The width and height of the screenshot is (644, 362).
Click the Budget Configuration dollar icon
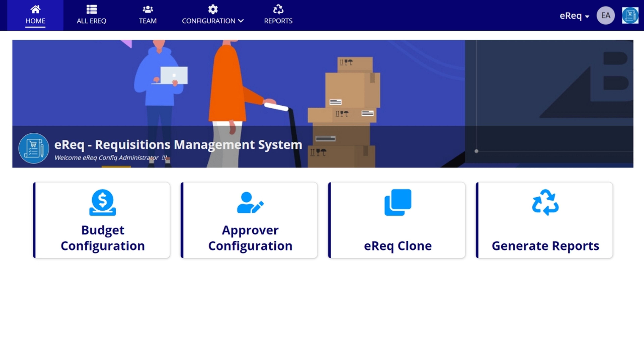[102, 202]
